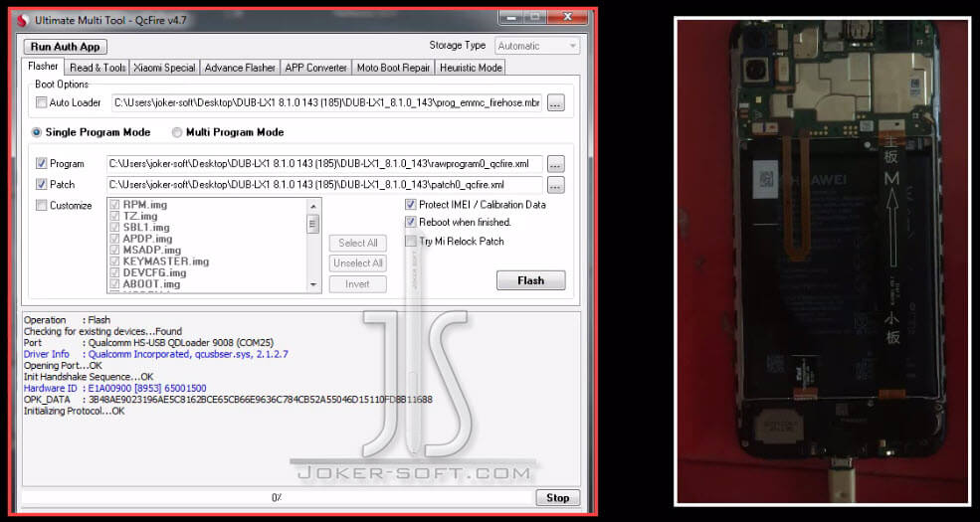Click the Run Auth App button

[x=66, y=46]
